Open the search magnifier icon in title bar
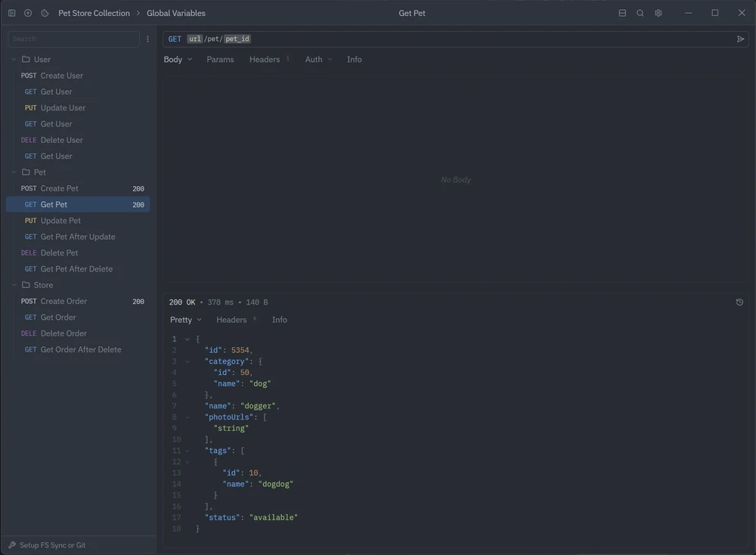 coord(640,13)
